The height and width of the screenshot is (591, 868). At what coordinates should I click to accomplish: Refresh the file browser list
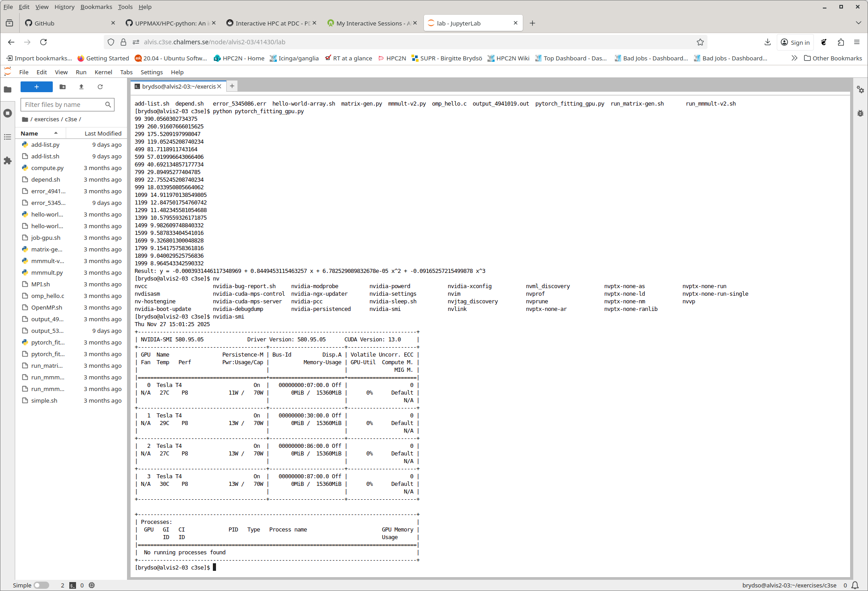100,87
